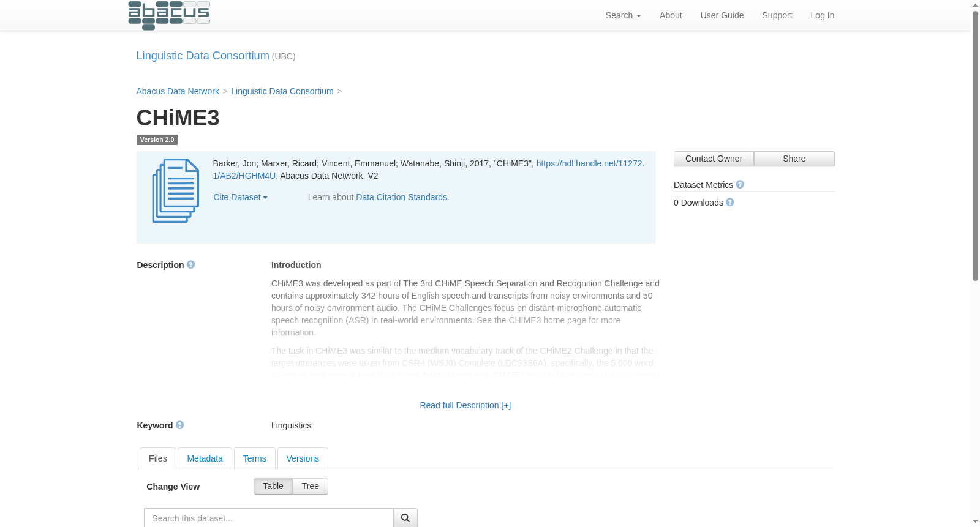The height and width of the screenshot is (527, 980).
Task: Click the Version 2.0 badge
Action: pos(157,140)
